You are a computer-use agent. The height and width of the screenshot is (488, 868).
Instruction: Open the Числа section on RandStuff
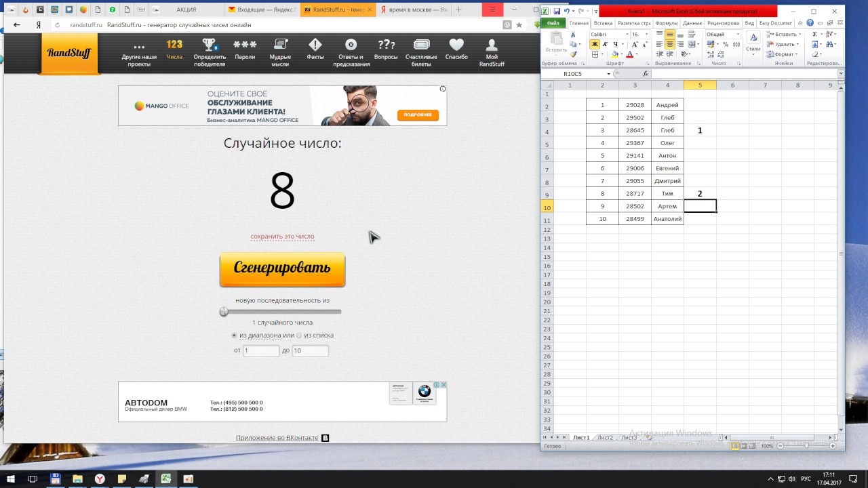point(174,49)
